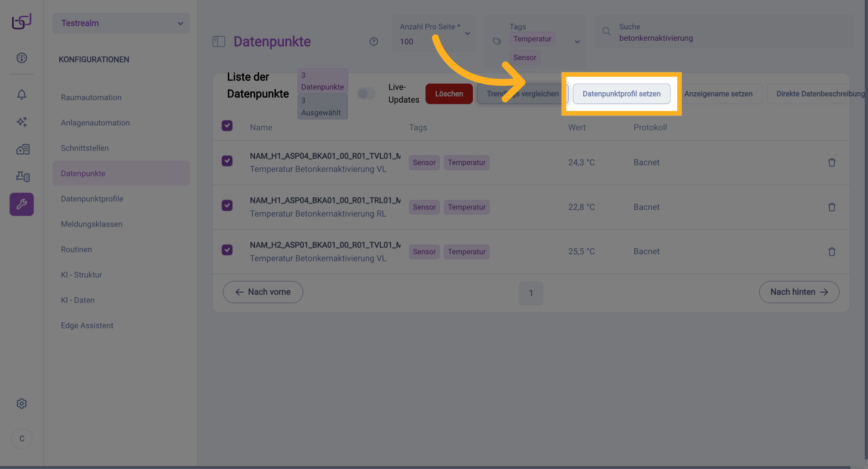868x469 pixels.
Task: Open settings gear icon in sidebar
Action: (x=22, y=403)
